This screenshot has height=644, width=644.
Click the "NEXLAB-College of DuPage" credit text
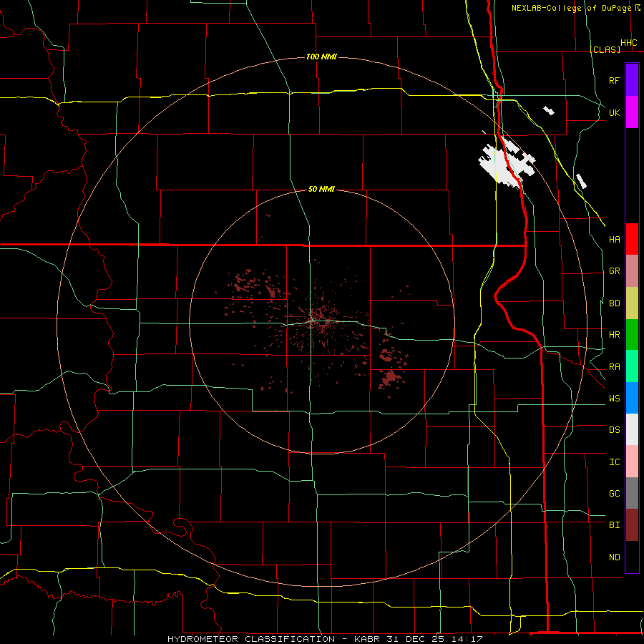(571, 8)
